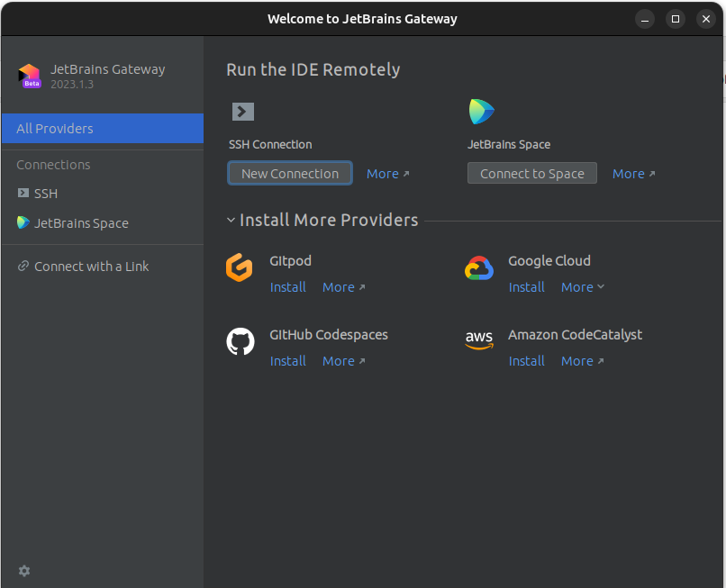Open More link for SSH Connection
Viewport: 726px width, 588px height.
[388, 174]
